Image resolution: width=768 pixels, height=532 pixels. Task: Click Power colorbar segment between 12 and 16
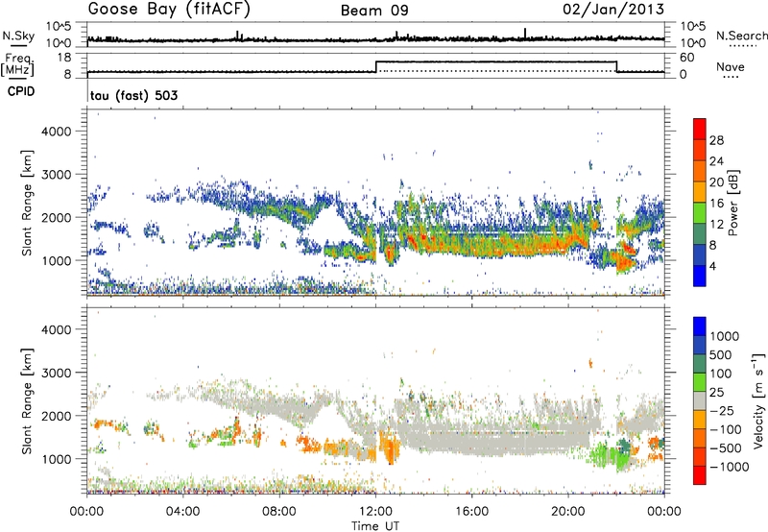coord(700,213)
